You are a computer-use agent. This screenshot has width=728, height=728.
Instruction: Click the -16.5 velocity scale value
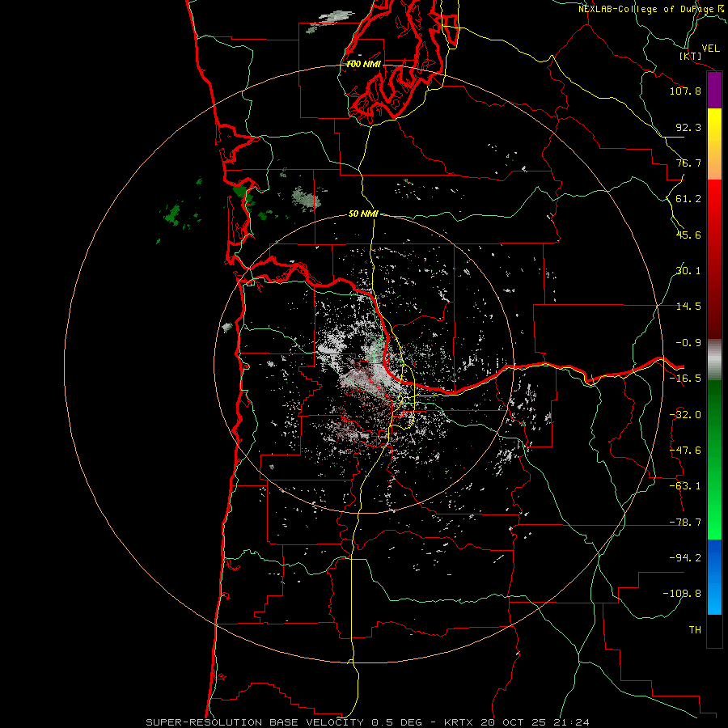coord(685,379)
